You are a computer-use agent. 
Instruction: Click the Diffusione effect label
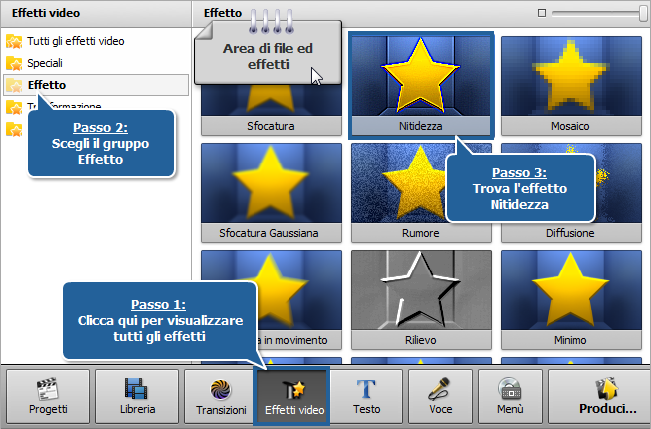[570, 233]
